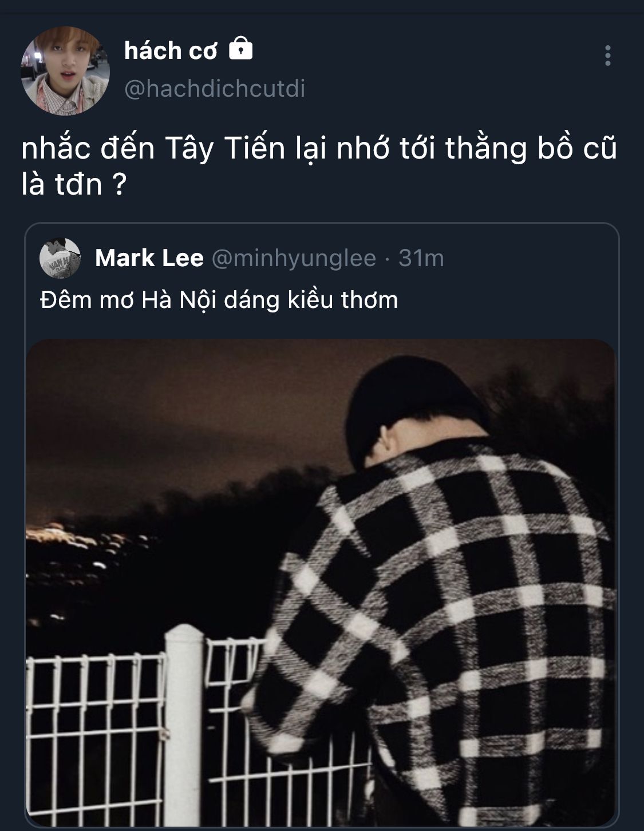Screen dimensions: 644x831
Task: Click the @minhyunglee username
Action: (294, 259)
